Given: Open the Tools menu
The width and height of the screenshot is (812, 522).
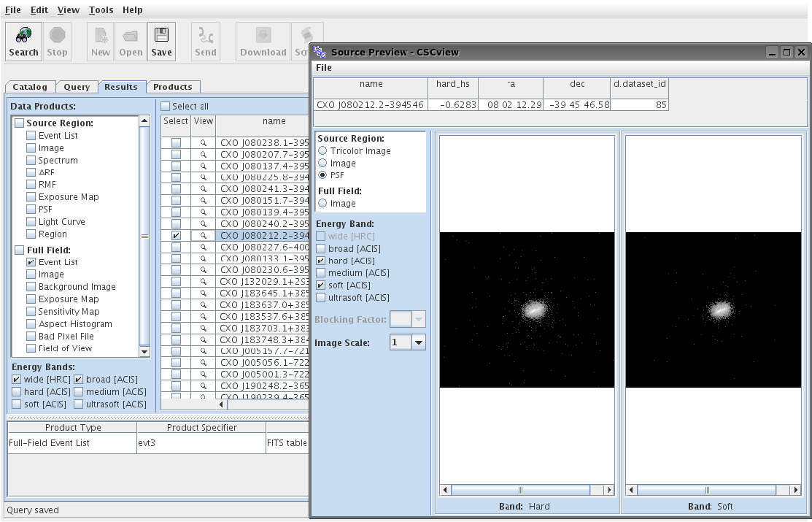Looking at the screenshot, I should click(101, 10).
